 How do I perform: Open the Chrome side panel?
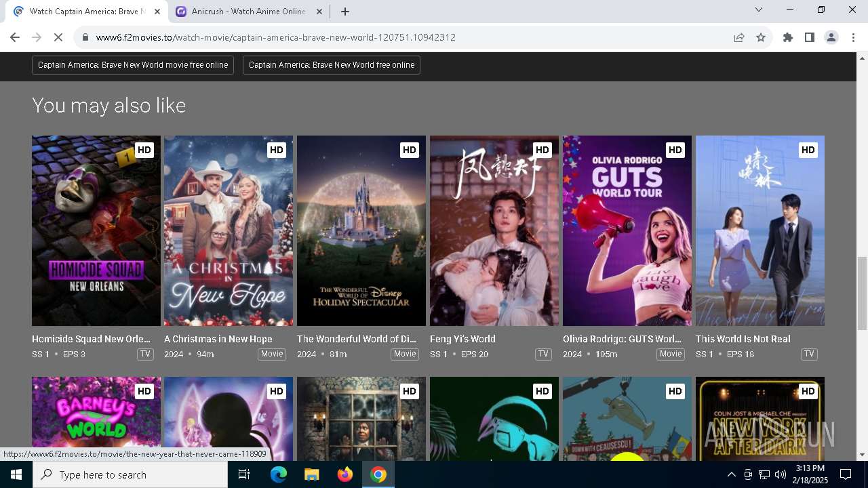810,37
